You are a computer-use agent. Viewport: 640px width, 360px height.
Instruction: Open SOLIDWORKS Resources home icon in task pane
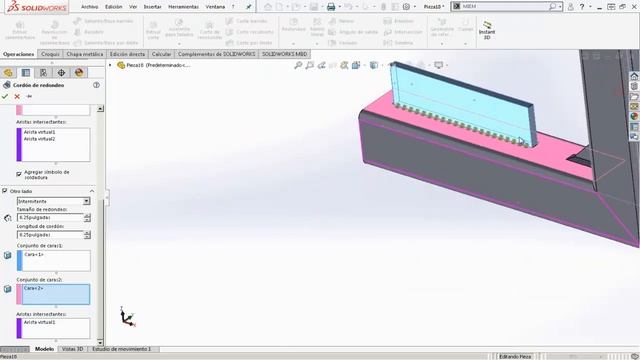(x=634, y=76)
